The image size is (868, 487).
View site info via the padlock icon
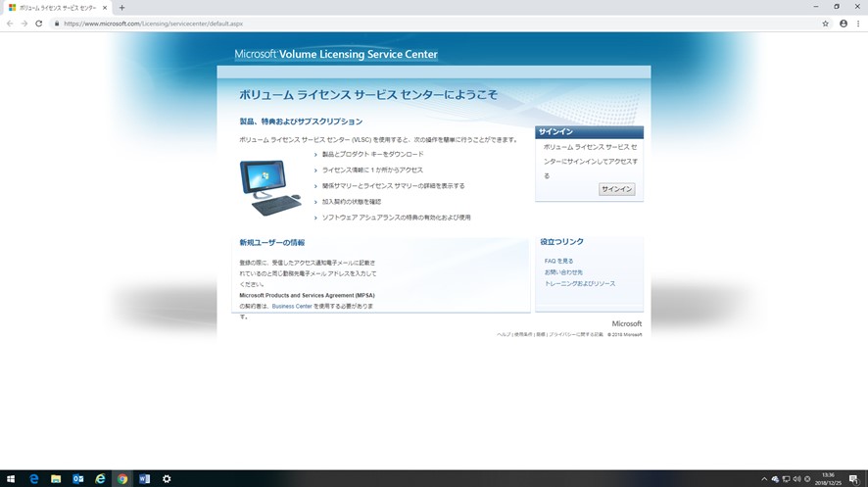57,24
